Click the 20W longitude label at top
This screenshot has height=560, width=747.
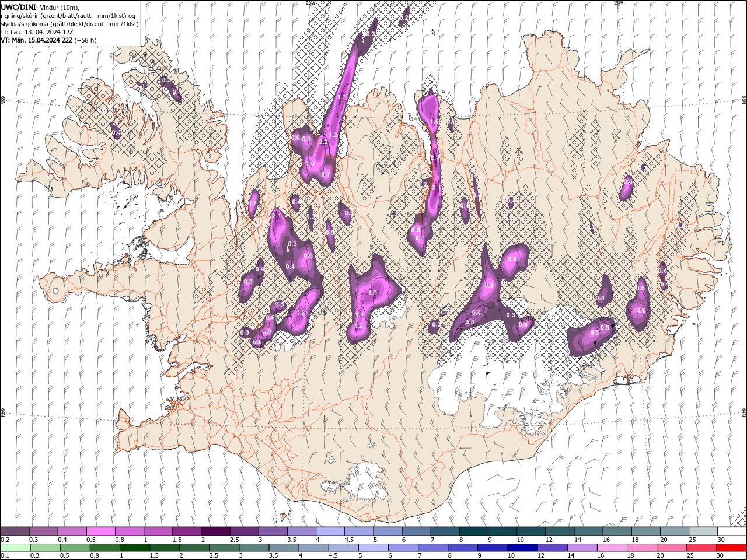(x=310, y=3)
